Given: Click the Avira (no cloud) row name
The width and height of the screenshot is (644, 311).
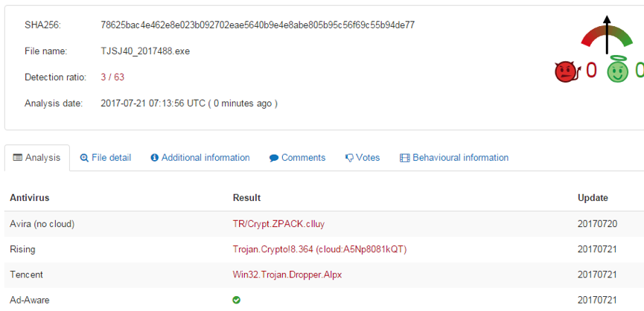Looking at the screenshot, I should point(42,224).
